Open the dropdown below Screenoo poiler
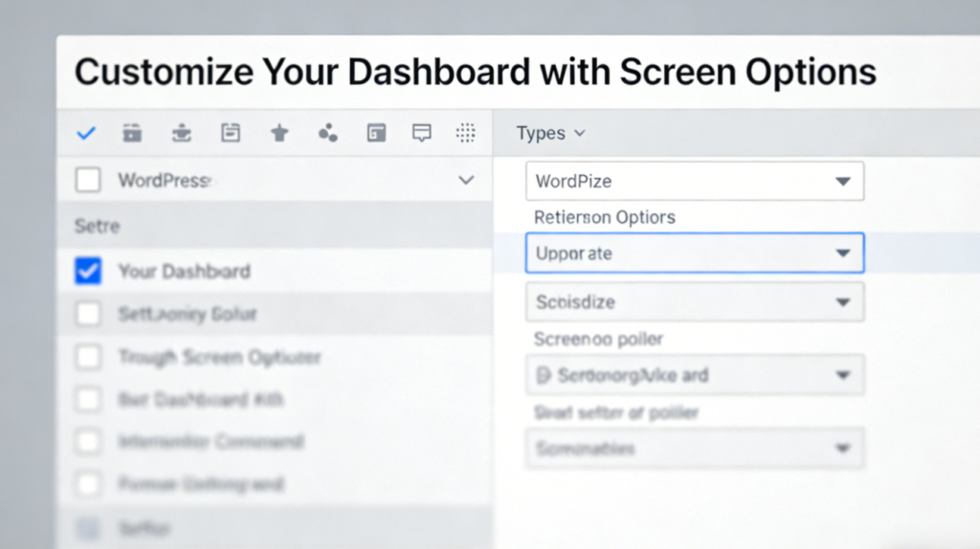980x549 pixels. (x=695, y=375)
